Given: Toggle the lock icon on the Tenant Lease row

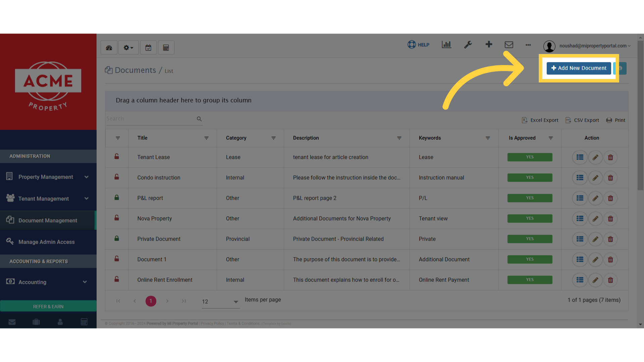Looking at the screenshot, I should 117,157.
